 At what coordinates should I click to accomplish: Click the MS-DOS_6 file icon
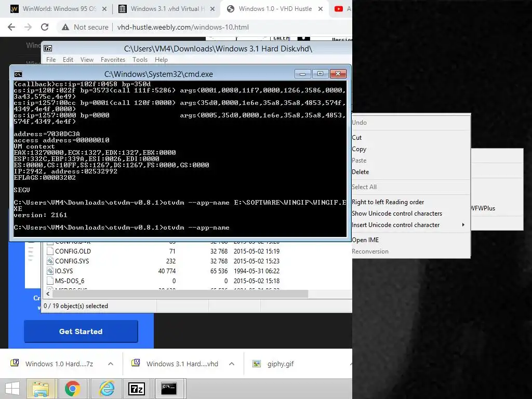pyautogui.click(x=50, y=281)
